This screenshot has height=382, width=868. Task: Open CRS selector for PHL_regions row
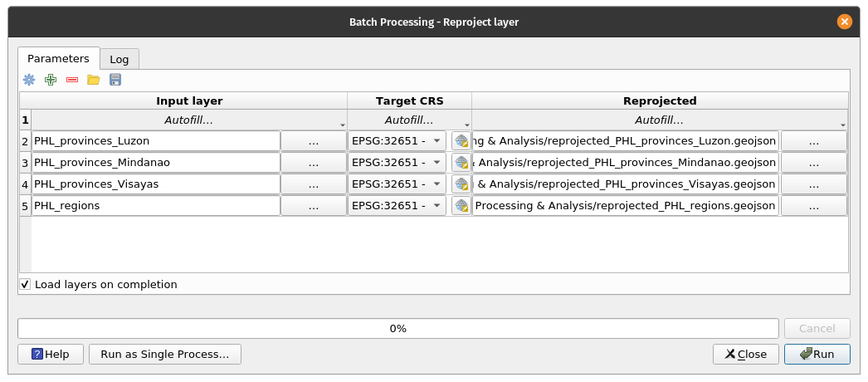(x=461, y=206)
